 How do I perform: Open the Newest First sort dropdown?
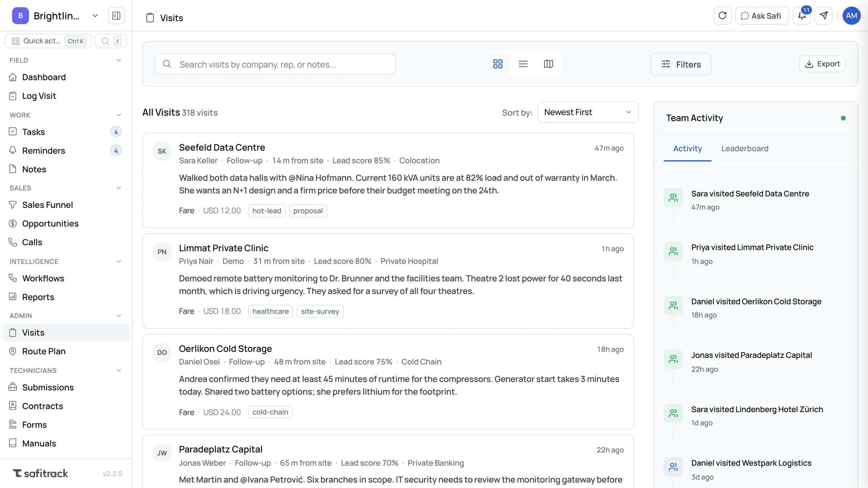(588, 112)
